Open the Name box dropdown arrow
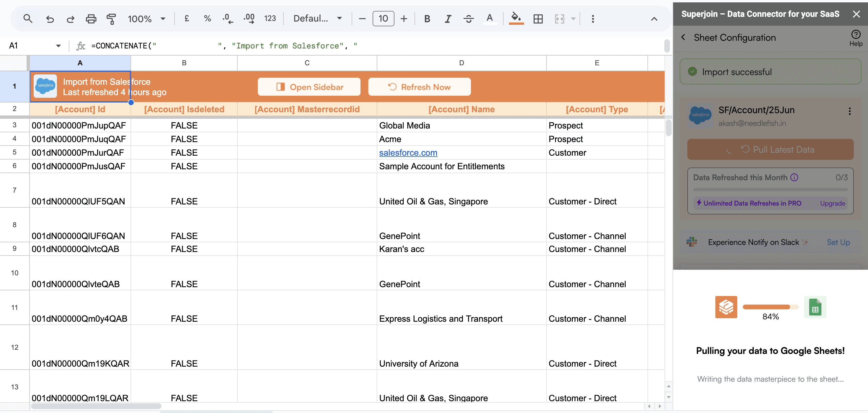 58,46
